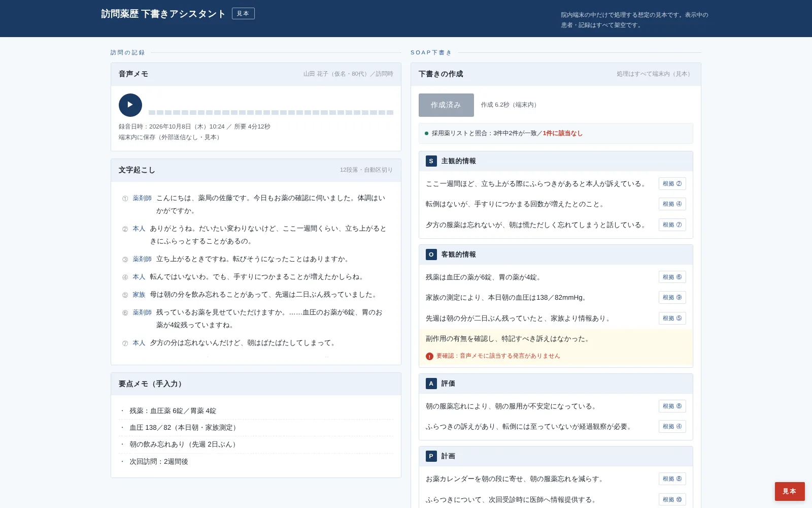Open 根拠 ⑤ for 先週は朝の分 line
This screenshot has height=508, width=812.
coord(672,318)
